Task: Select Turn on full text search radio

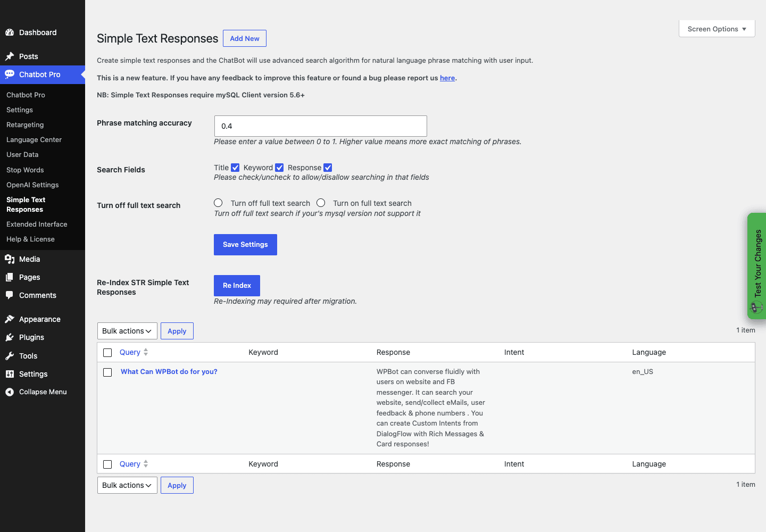Action: coord(321,203)
